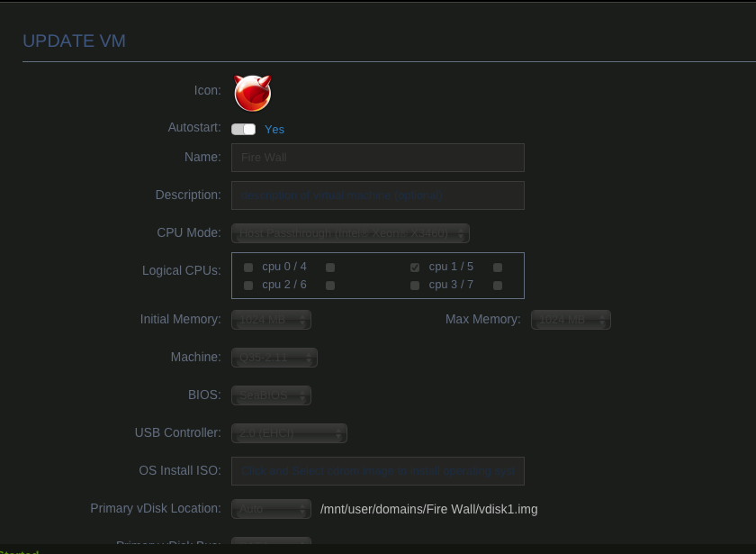756x554 pixels.
Task: Tick the cpu 2 checkbox before the 'cpu 2 / 6' label
Action: (x=248, y=286)
